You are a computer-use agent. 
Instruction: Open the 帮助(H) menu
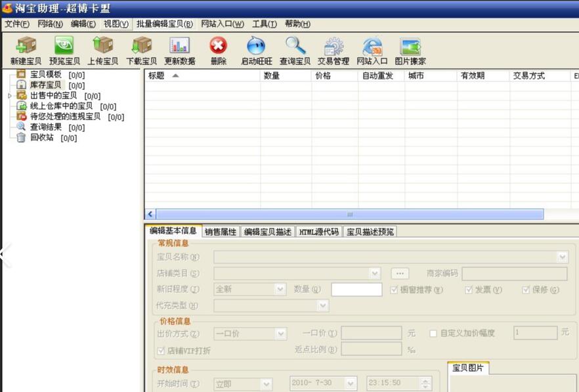[297, 24]
